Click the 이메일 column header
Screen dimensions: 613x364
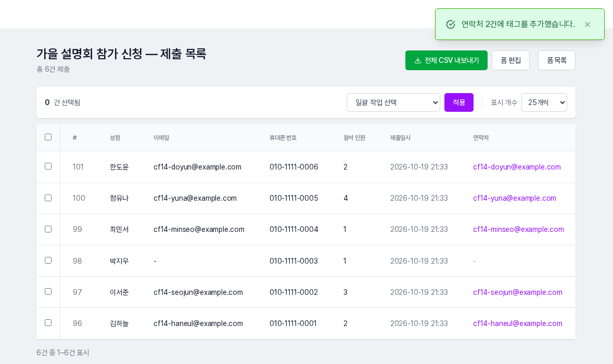161,137
